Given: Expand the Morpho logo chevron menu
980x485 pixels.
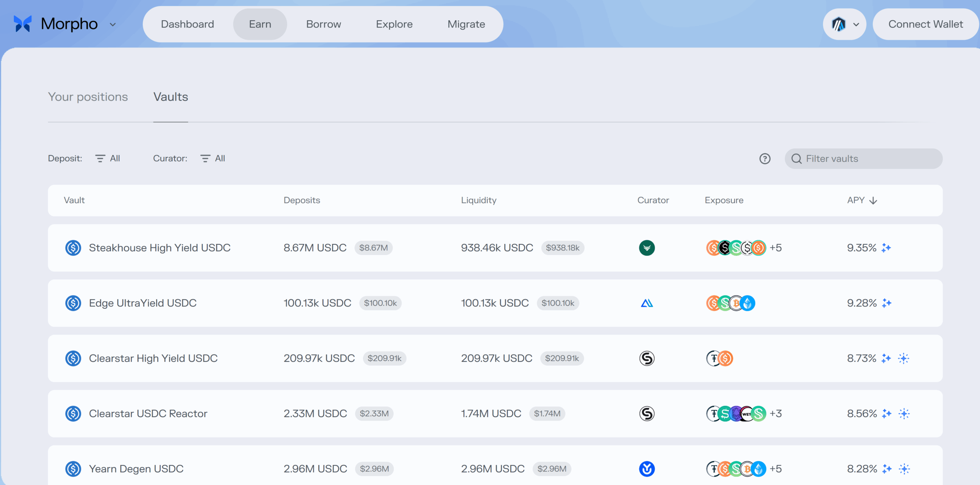Looking at the screenshot, I should pos(113,24).
